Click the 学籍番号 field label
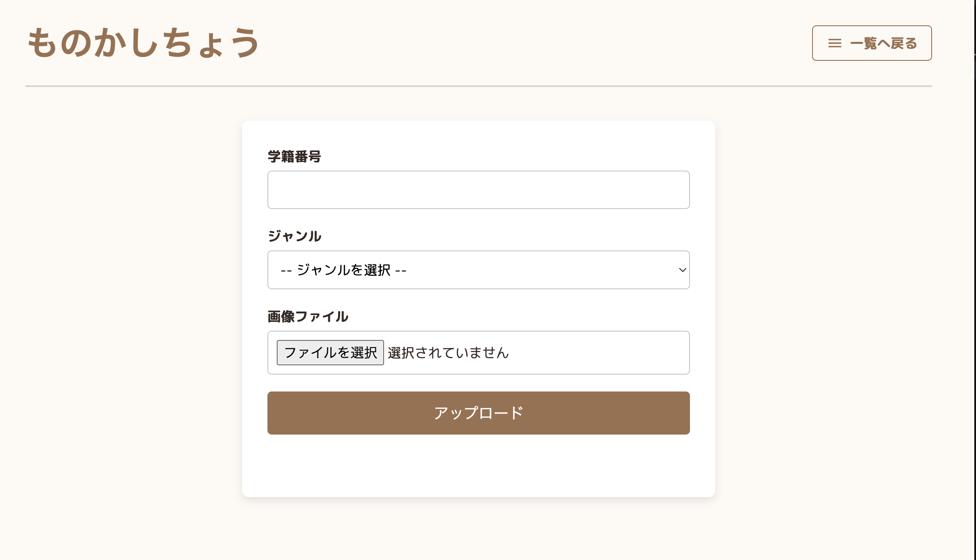 pos(294,157)
